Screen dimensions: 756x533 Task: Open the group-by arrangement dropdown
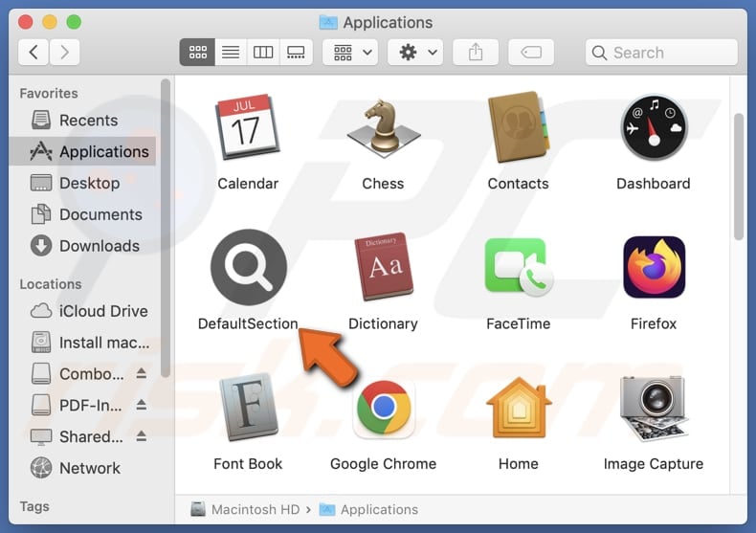350,52
